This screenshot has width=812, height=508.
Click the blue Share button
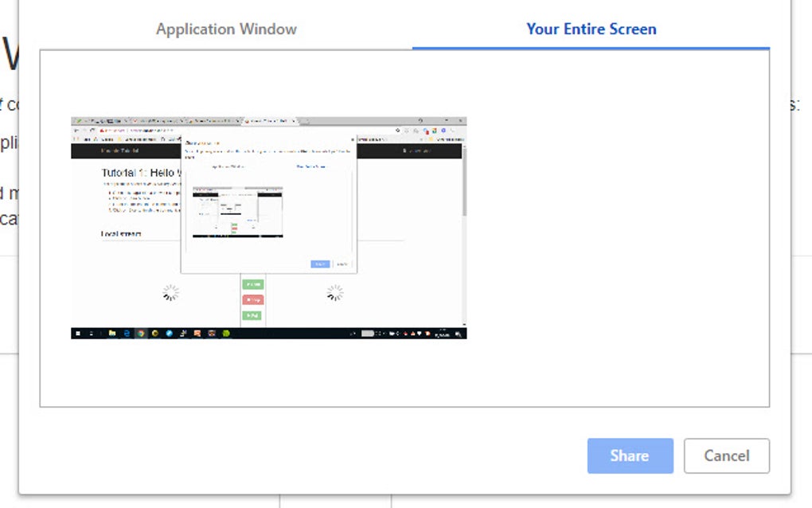coord(630,455)
